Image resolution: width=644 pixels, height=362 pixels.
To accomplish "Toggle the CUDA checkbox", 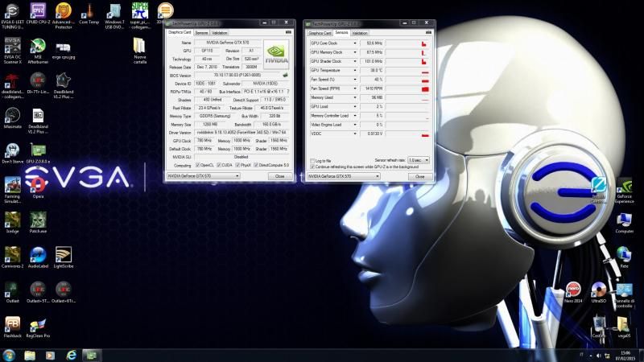I will coord(219,165).
